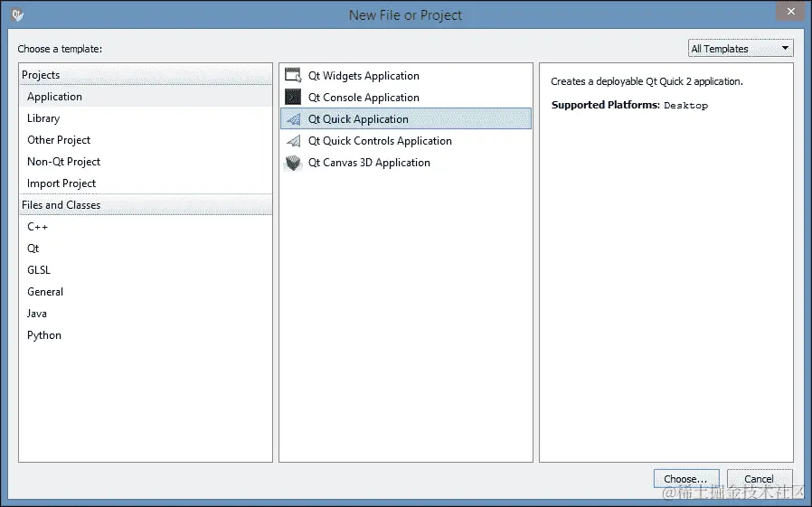
Task: Choose Qt Console Application template text
Action: tap(364, 98)
